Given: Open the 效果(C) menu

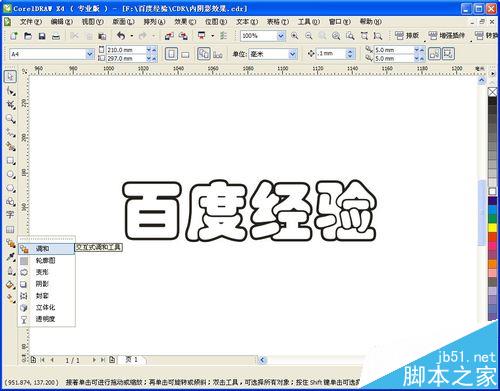Looking at the screenshot, I should pos(185,22).
